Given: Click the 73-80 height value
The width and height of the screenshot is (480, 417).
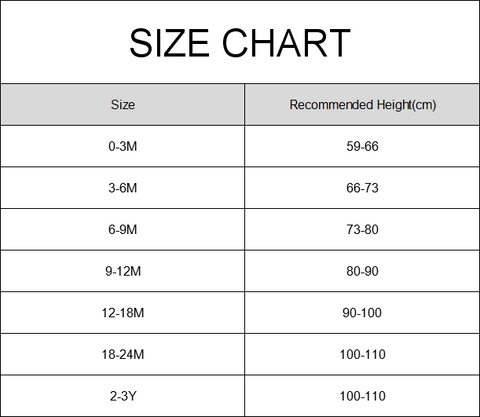Looking at the screenshot, I should tap(362, 230).
